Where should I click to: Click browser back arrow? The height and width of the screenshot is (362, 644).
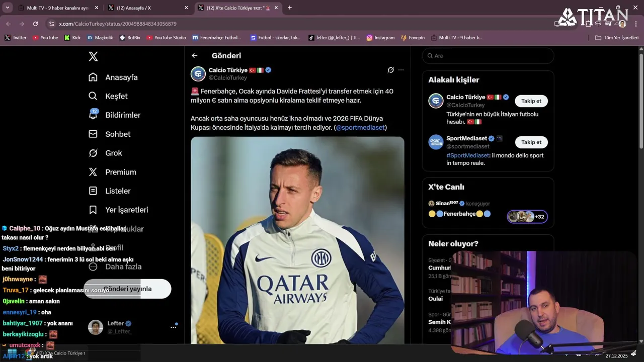point(8,24)
